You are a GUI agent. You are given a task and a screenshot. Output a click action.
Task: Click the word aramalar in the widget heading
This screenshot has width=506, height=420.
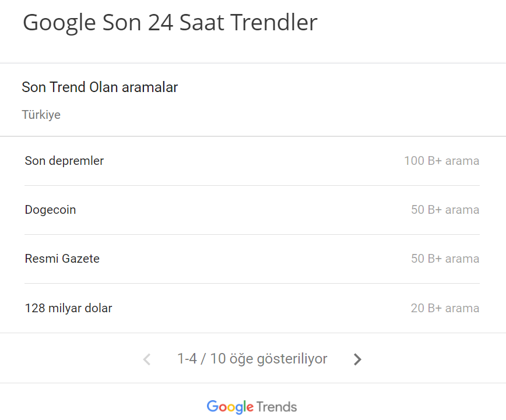pos(150,87)
